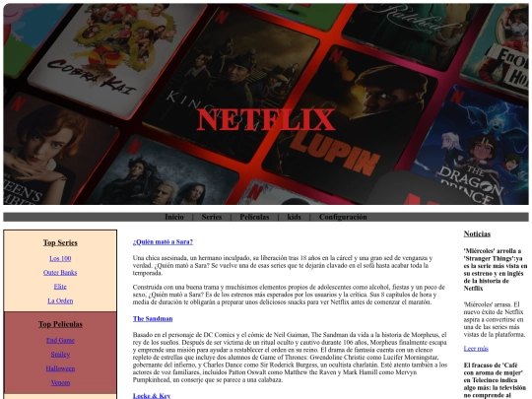The width and height of the screenshot is (532, 399).
Task: Go to the Series menu item
Action: click(212, 217)
